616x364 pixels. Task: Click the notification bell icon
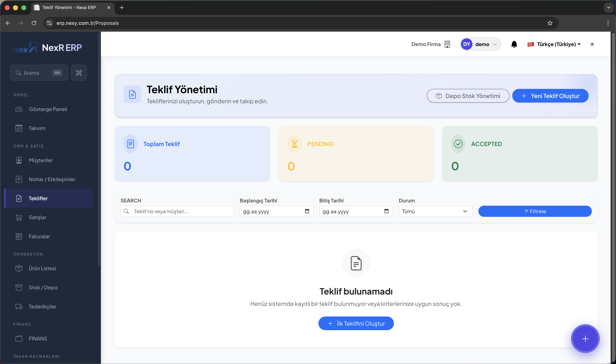[514, 44]
